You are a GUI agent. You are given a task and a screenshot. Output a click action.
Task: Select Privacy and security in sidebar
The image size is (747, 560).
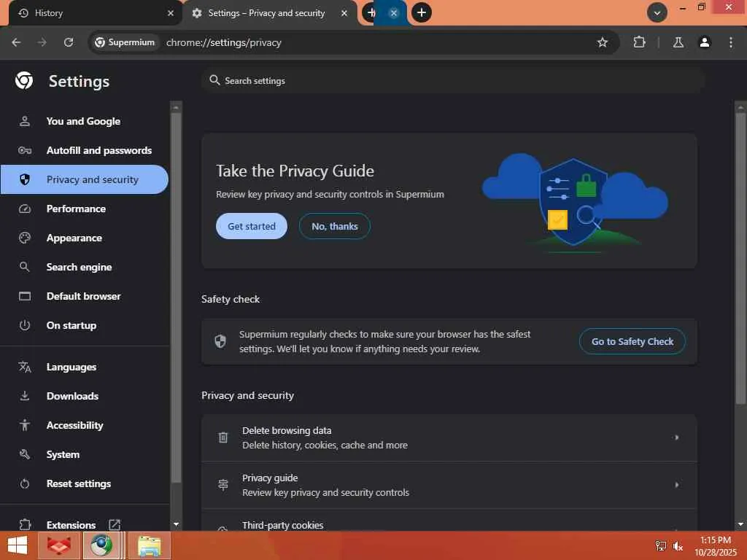coord(83,179)
